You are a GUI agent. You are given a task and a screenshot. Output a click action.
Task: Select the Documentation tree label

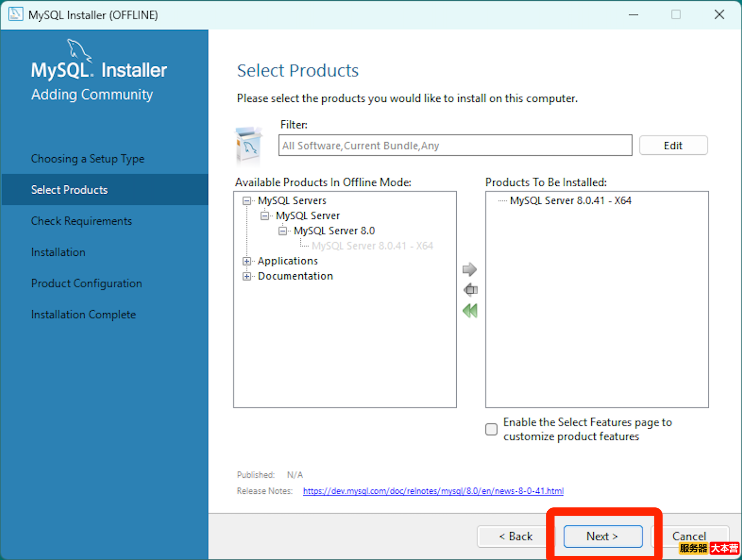coord(295,276)
